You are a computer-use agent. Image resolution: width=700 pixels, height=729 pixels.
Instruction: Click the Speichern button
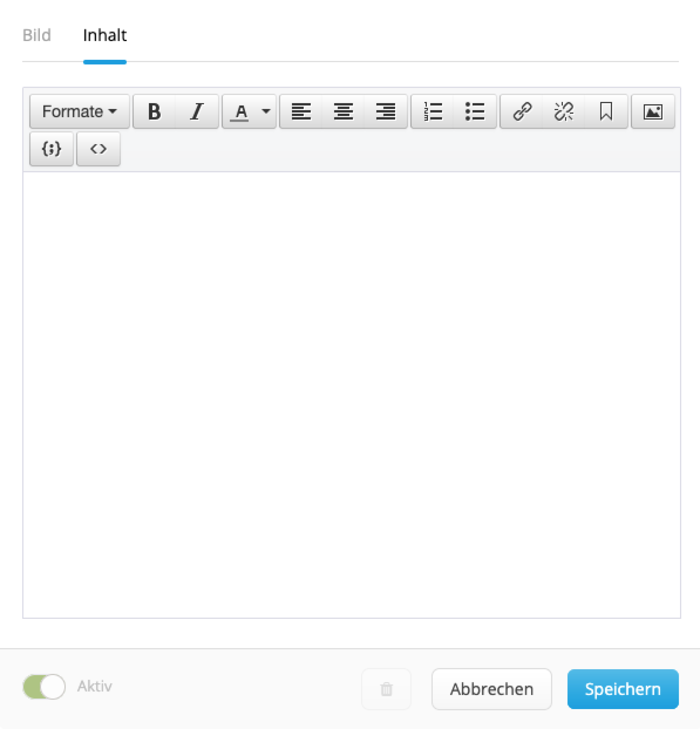(623, 689)
